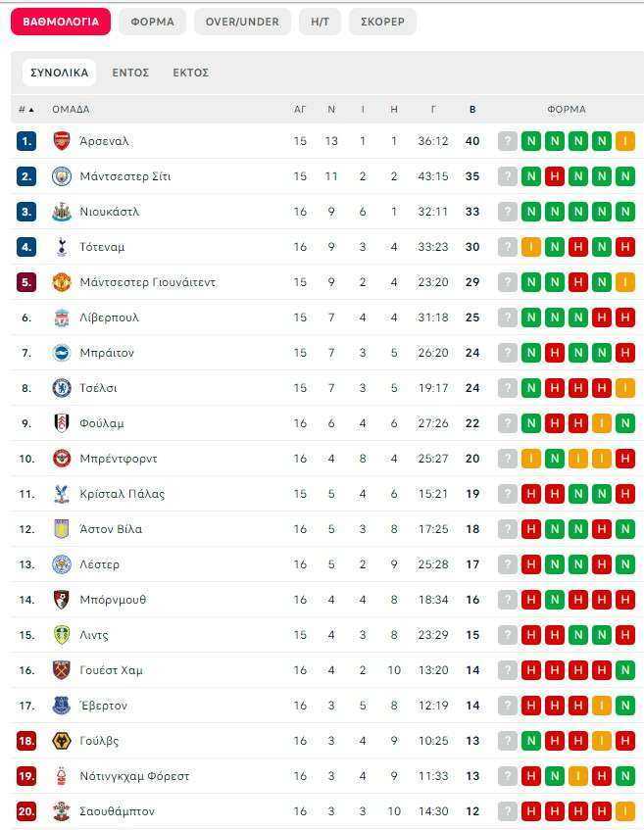Select the ΕΝΤΟΣ home standings filter
The height and width of the screenshot is (830, 644).
point(130,73)
